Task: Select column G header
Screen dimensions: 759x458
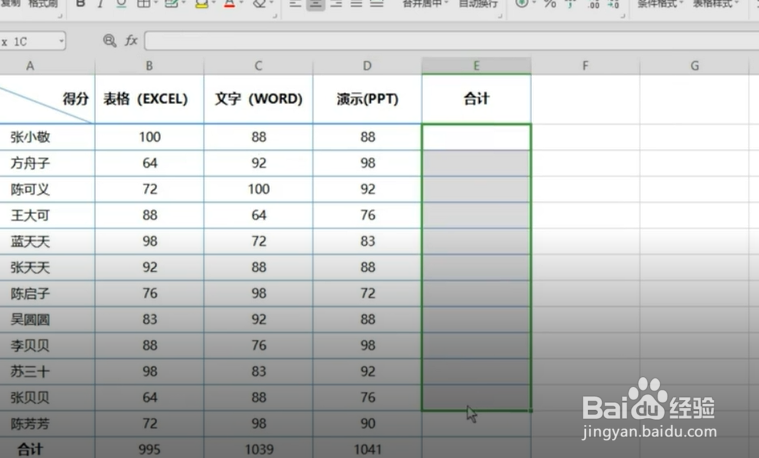Action: pyautogui.click(x=695, y=65)
